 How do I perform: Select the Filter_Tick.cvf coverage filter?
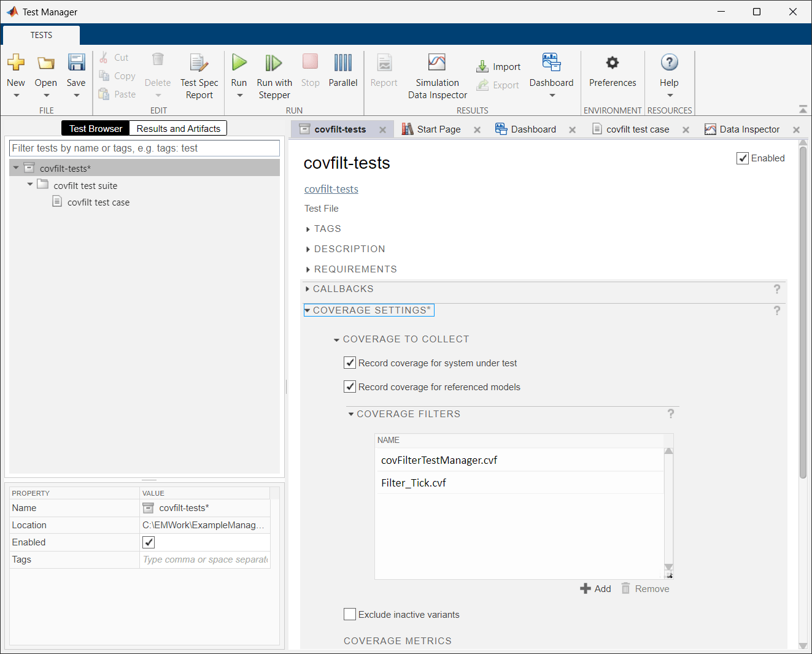tap(414, 482)
